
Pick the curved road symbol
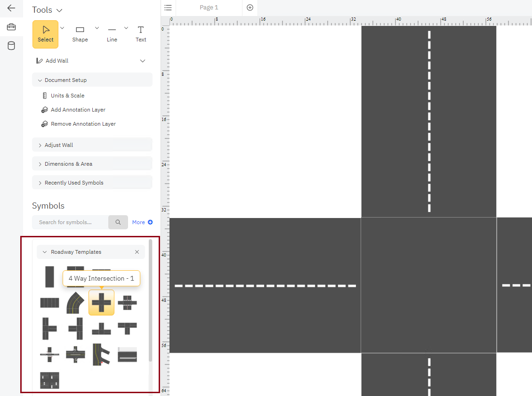(x=75, y=302)
